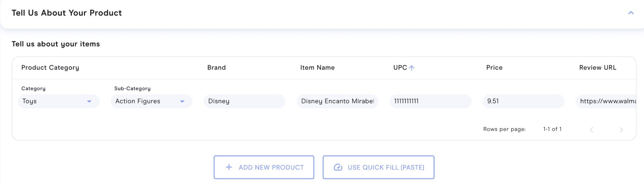Click the speedometer icon on Quick Fill
This screenshot has height=185, width=644.
tap(338, 167)
